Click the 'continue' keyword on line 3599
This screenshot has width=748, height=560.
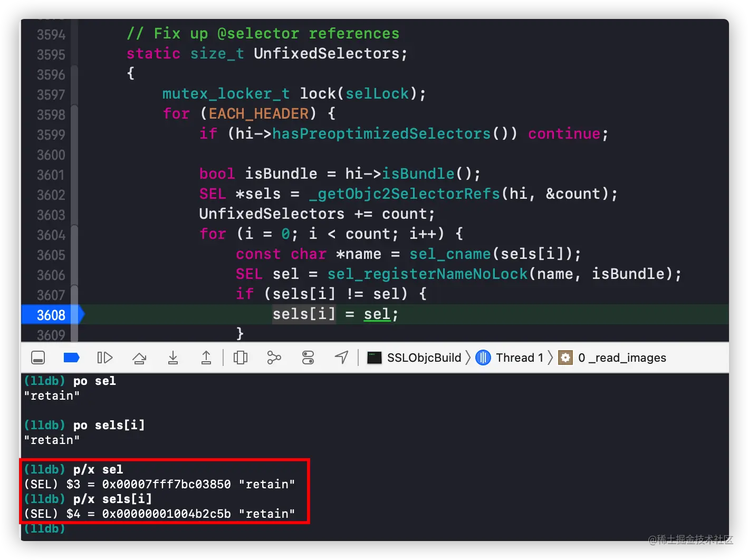[564, 134]
